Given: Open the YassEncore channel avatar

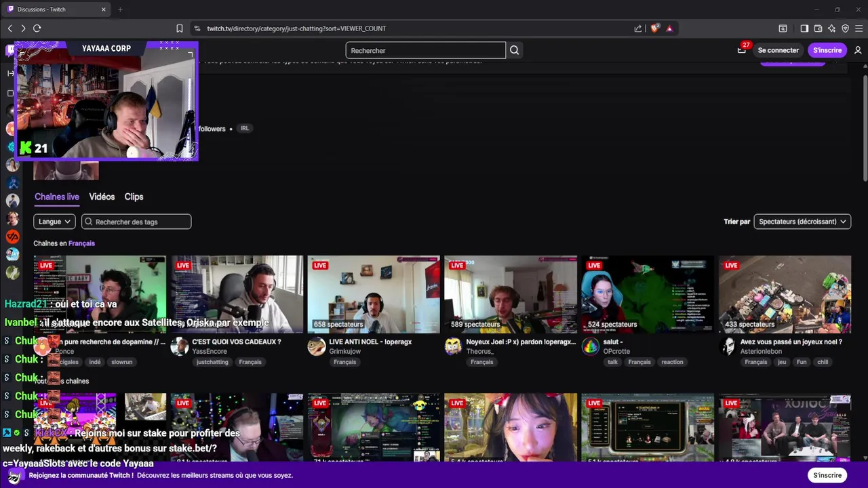Looking at the screenshot, I should [180, 346].
